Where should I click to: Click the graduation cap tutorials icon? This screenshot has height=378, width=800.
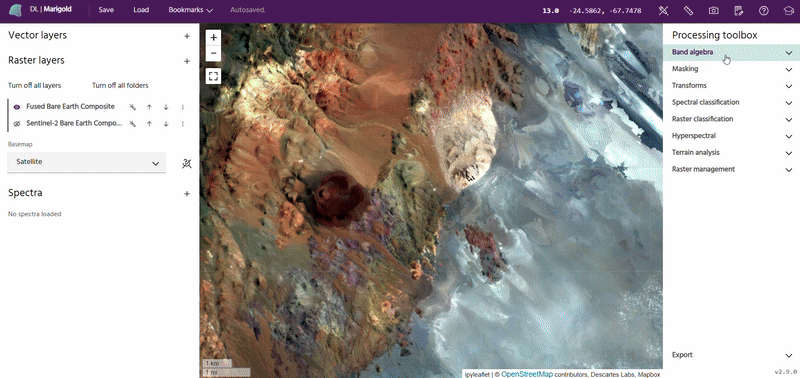click(788, 10)
